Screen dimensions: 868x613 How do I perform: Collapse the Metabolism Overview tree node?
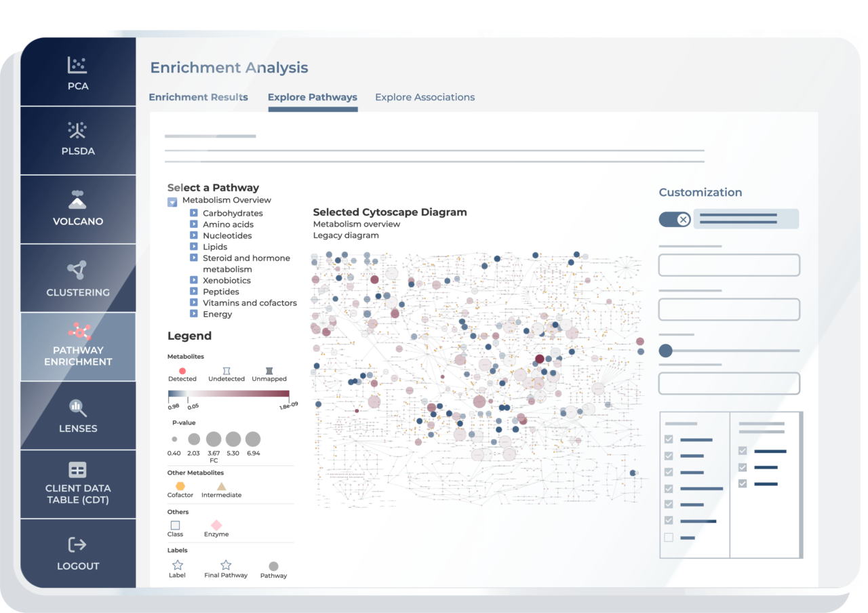tap(171, 200)
